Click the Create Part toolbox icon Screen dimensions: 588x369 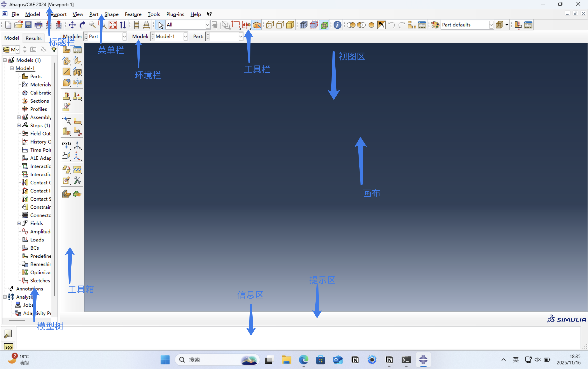click(66, 50)
